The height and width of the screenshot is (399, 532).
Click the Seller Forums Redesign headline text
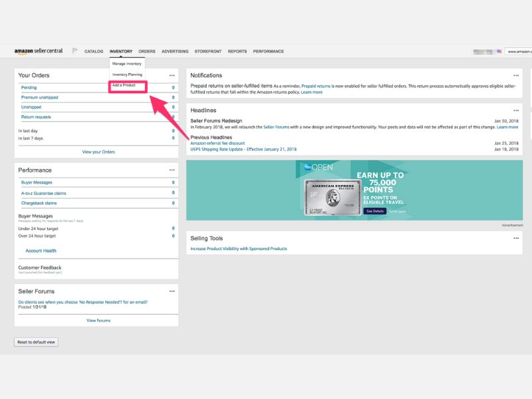coord(216,121)
